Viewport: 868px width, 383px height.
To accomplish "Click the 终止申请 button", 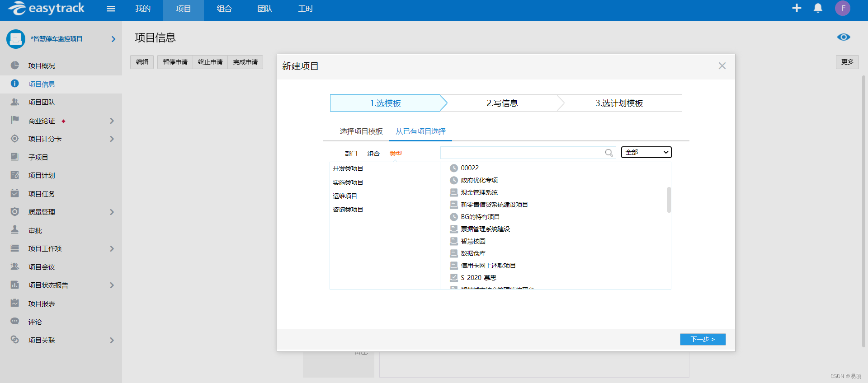I will [210, 62].
